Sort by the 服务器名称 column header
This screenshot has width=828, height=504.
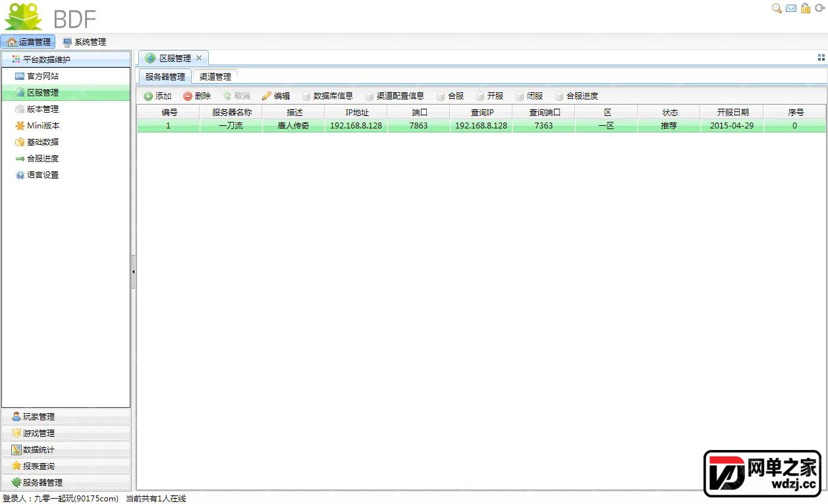click(x=231, y=113)
